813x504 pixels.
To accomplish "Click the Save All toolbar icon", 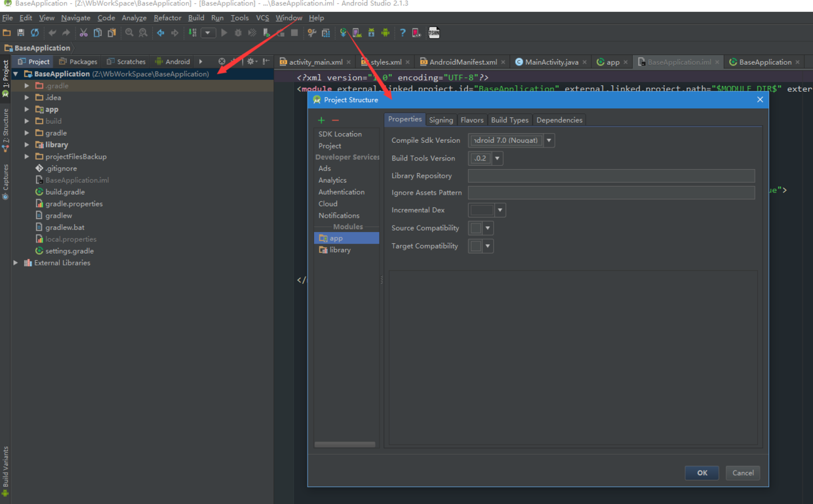I will coord(20,33).
